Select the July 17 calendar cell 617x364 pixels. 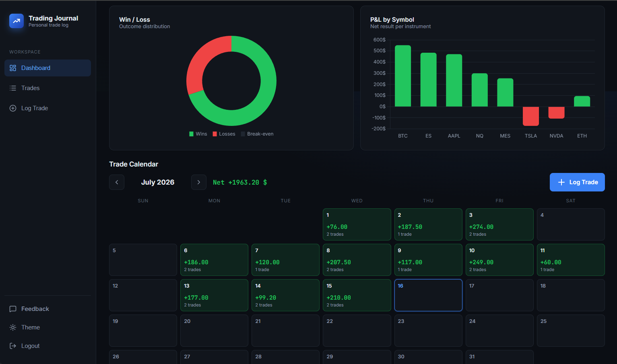point(499,295)
